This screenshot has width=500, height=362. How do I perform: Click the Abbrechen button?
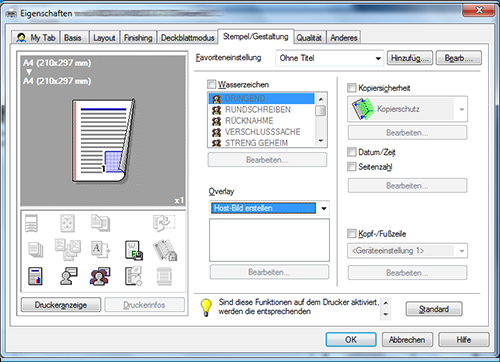407,340
